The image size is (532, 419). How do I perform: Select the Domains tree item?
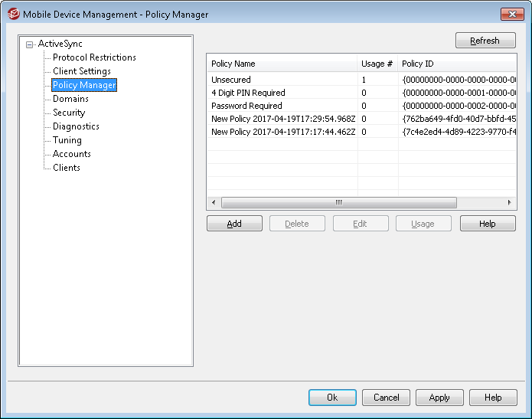click(70, 99)
